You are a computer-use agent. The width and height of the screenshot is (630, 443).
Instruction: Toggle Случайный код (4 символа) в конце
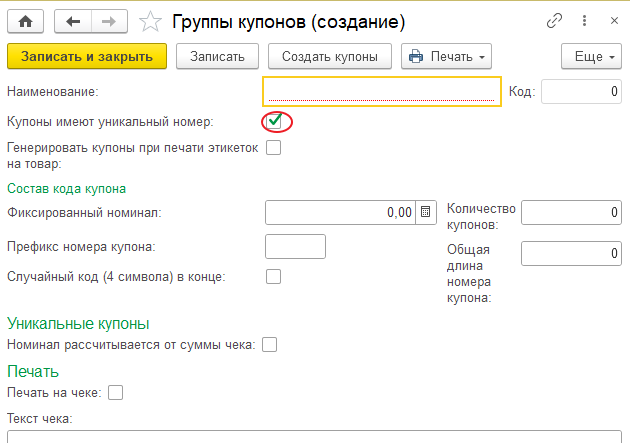coord(273,276)
